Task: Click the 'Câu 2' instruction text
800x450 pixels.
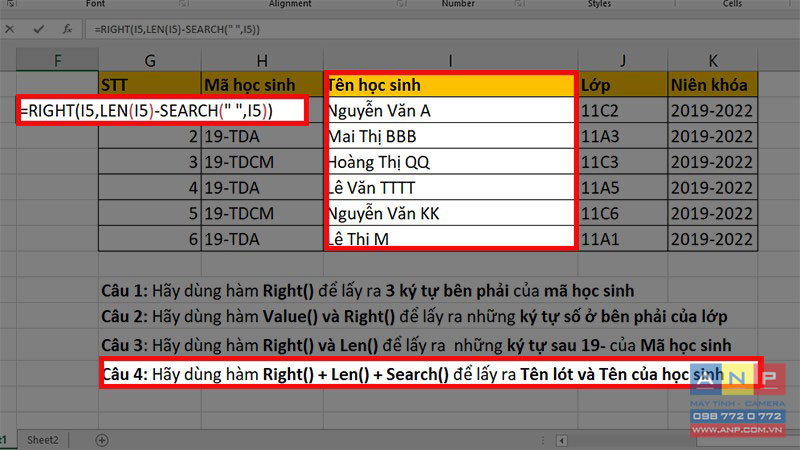Action: (x=414, y=316)
